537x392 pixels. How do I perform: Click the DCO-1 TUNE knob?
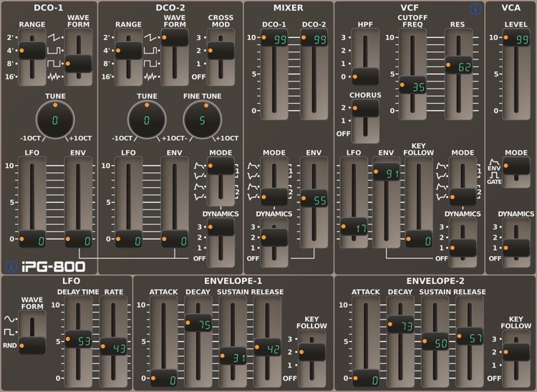(55, 119)
